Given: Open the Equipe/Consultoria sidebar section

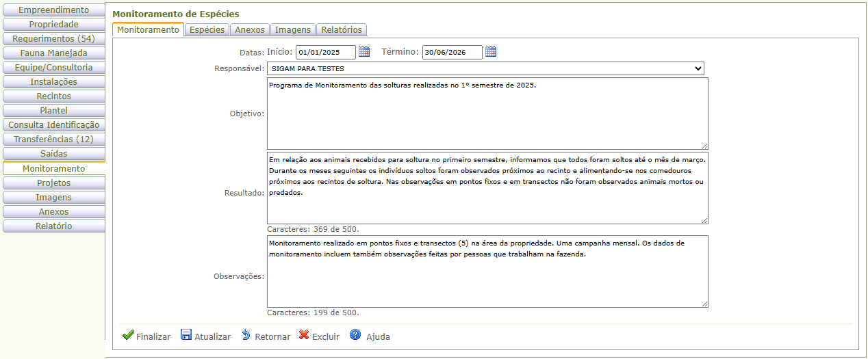Looking at the screenshot, I should [x=53, y=67].
